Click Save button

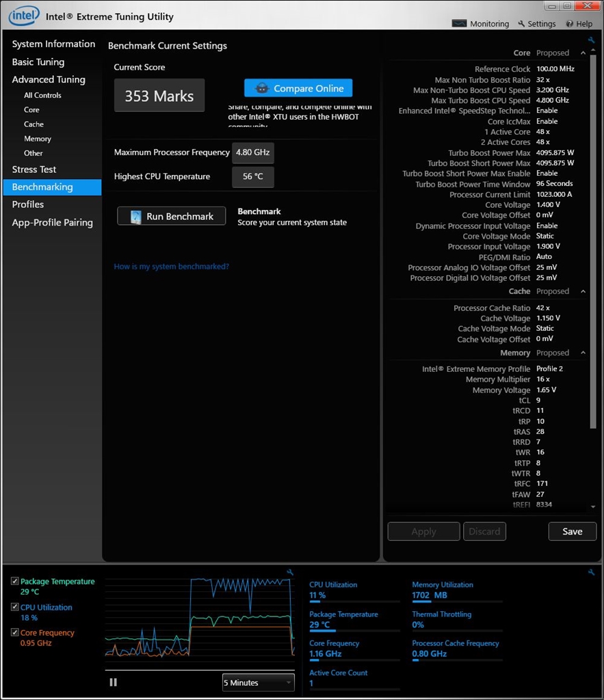pyautogui.click(x=573, y=531)
